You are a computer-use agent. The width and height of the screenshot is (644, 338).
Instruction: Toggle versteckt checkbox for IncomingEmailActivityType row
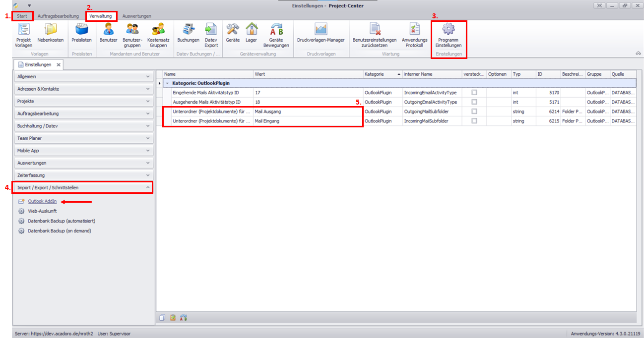[x=474, y=93]
